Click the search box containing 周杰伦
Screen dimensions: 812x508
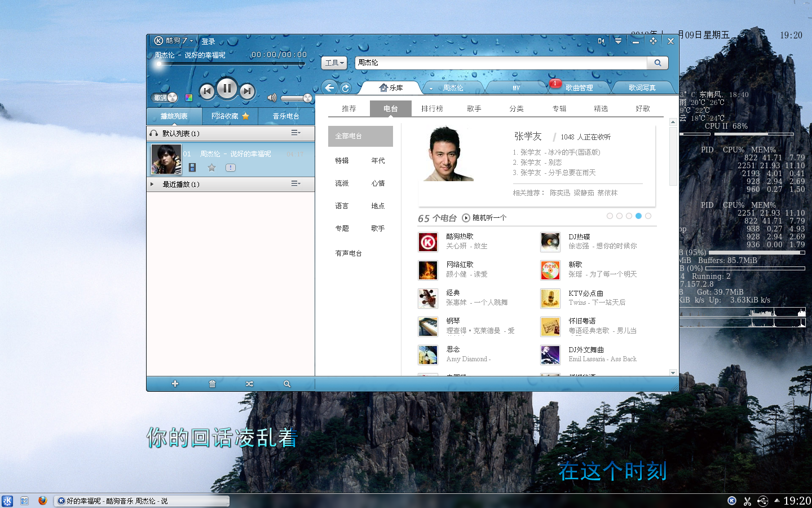(501, 63)
